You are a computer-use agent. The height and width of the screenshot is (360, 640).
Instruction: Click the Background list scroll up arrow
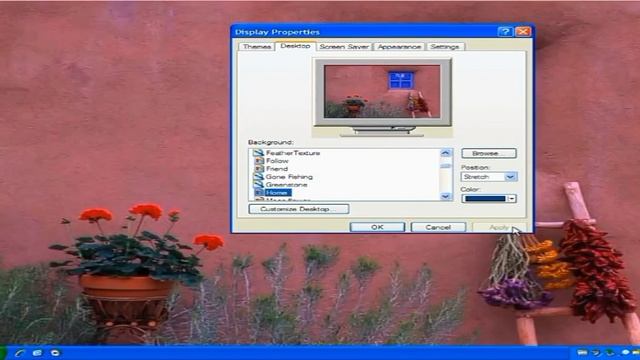(445, 153)
